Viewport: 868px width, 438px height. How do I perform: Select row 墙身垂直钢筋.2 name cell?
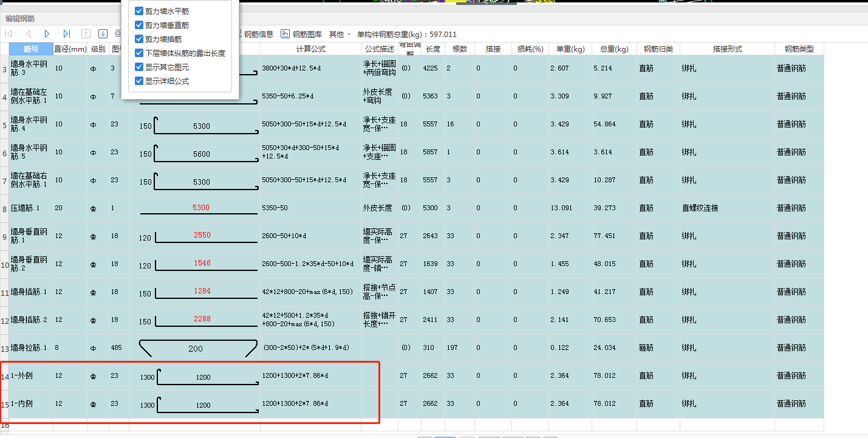pyautogui.click(x=31, y=265)
